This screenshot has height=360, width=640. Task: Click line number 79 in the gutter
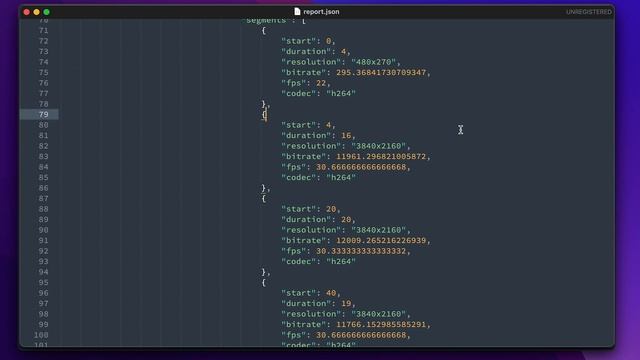tap(44, 114)
